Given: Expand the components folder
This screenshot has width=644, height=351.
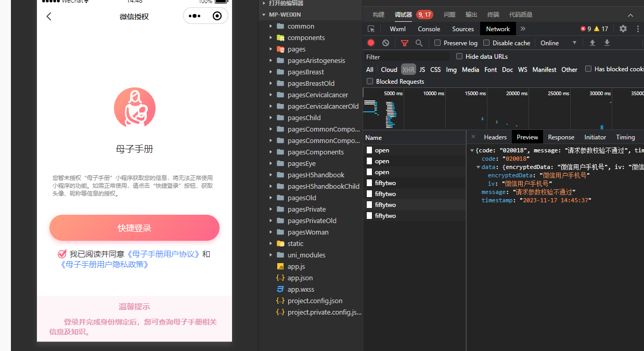Looking at the screenshot, I should pyautogui.click(x=271, y=37).
